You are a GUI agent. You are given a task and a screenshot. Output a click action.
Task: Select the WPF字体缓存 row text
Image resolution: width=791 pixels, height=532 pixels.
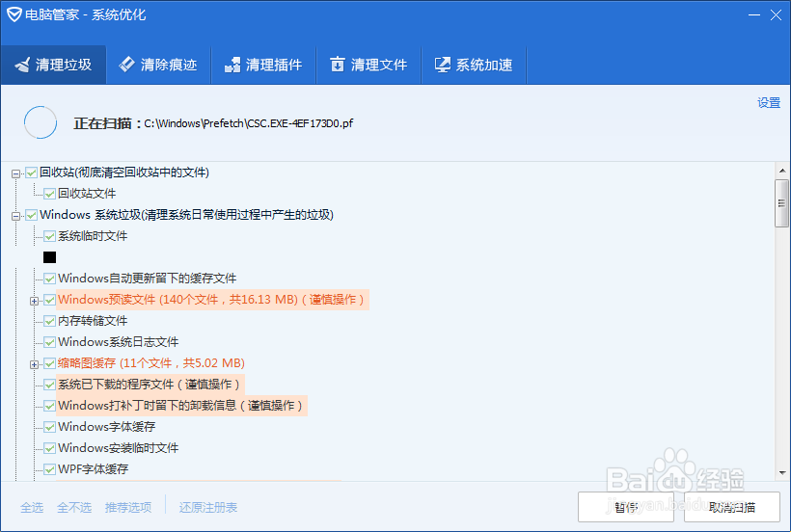tap(94, 469)
